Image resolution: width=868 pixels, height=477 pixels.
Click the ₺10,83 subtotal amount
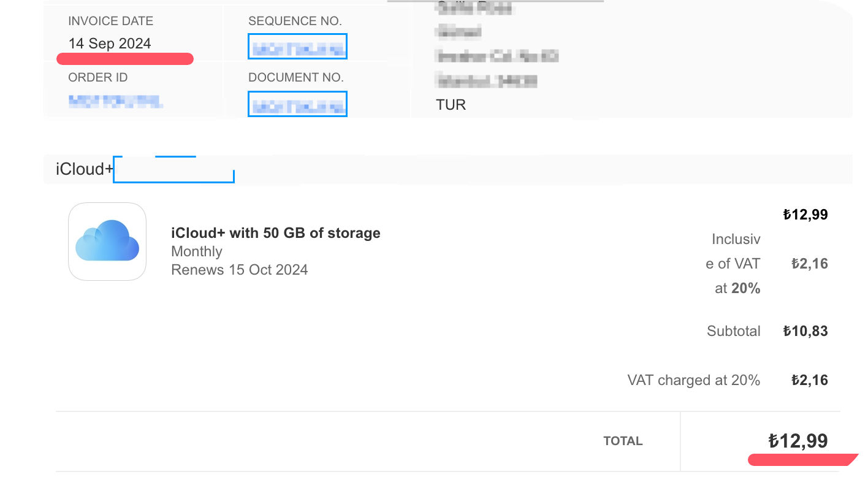805,331
